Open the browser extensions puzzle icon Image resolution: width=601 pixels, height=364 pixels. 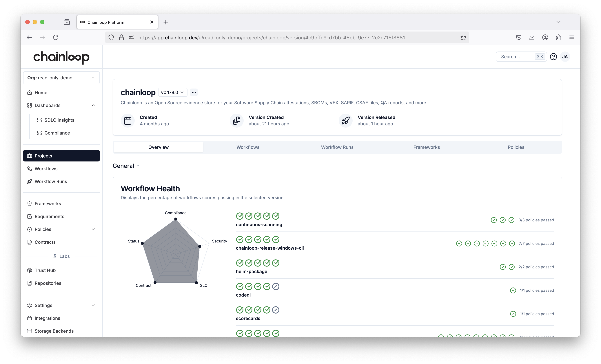pyautogui.click(x=559, y=37)
